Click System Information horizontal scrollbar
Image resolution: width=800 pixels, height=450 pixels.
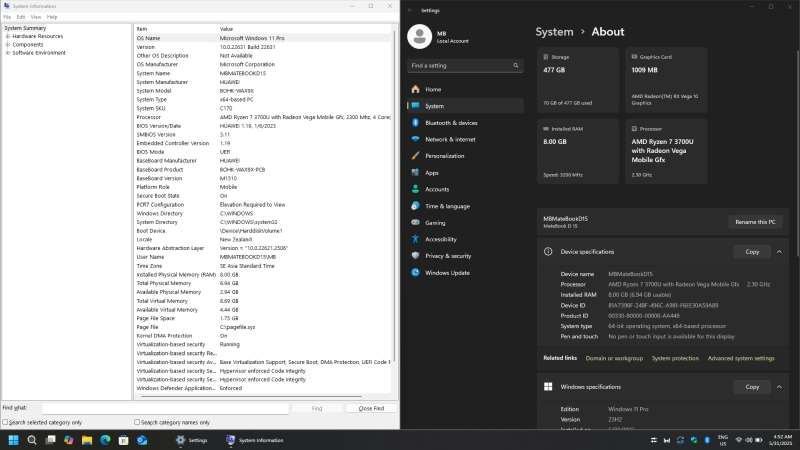coord(250,396)
